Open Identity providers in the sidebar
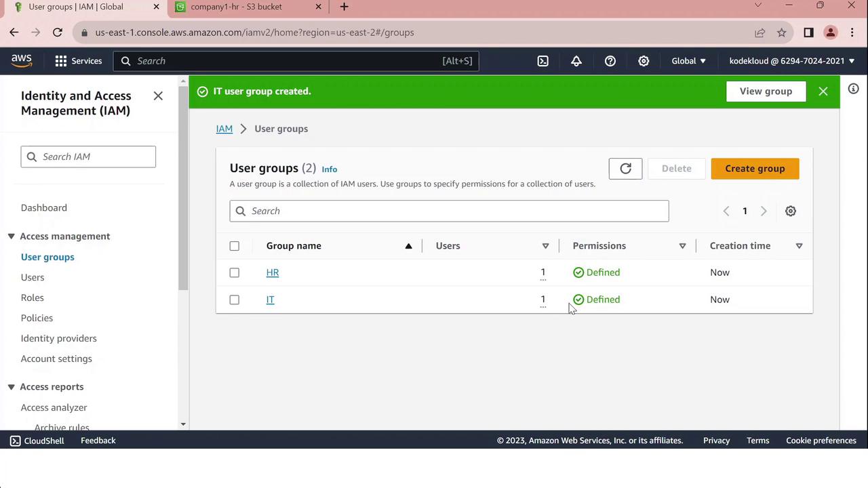The height and width of the screenshot is (488, 868). click(x=59, y=338)
